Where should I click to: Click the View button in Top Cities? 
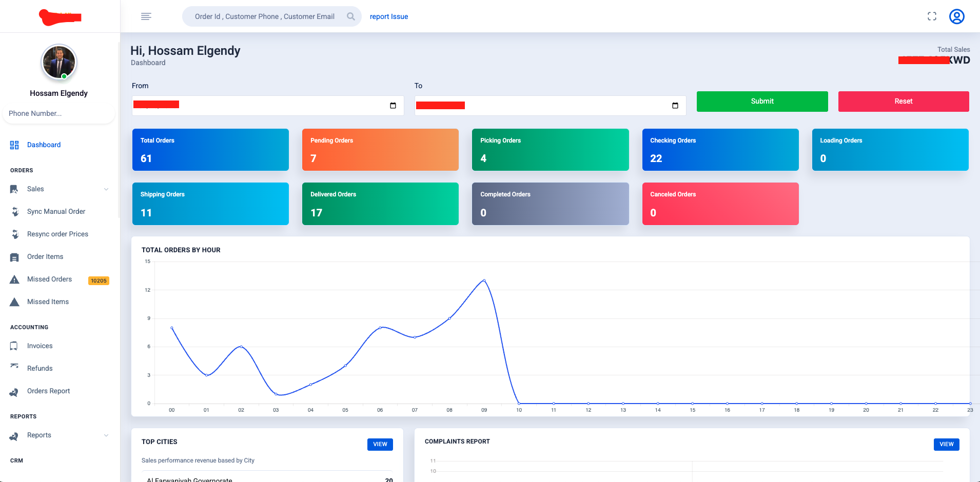(x=380, y=444)
